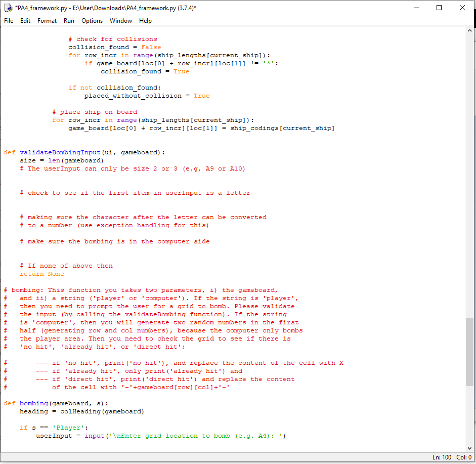Open the Edit menu
The height and width of the screenshot is (464, 476).
click(x=25, y=21)
